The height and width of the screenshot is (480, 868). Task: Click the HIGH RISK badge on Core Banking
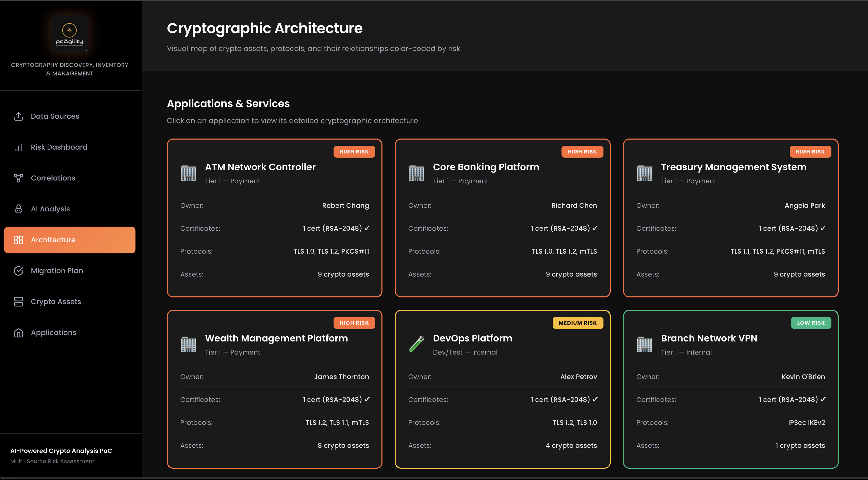582,152
